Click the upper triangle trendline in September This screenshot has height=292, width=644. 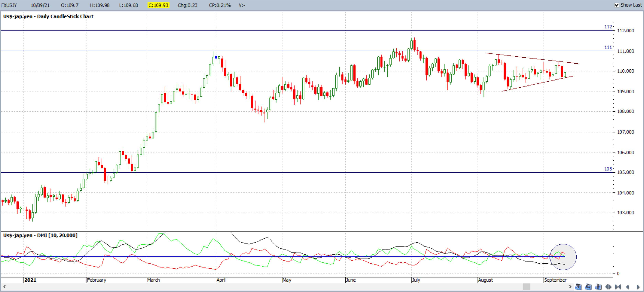click(x=533, y=58)
